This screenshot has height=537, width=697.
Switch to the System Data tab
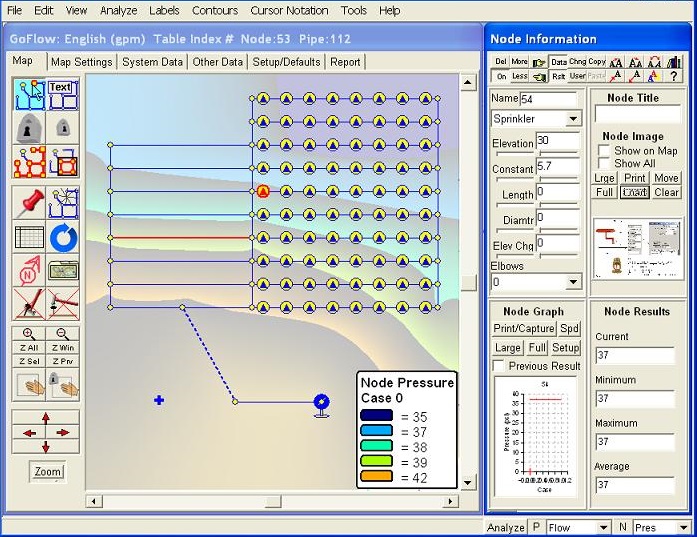click(x=152, y=62)
